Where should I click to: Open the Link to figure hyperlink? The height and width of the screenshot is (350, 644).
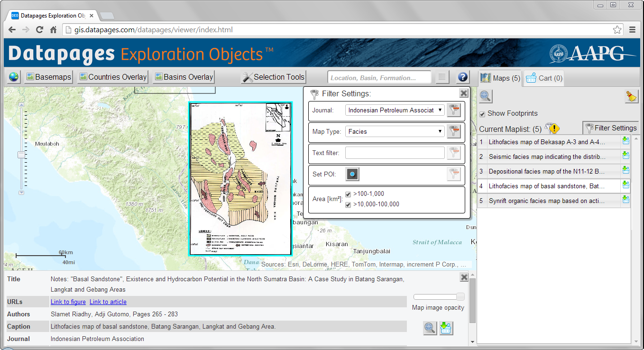point(68,302)
